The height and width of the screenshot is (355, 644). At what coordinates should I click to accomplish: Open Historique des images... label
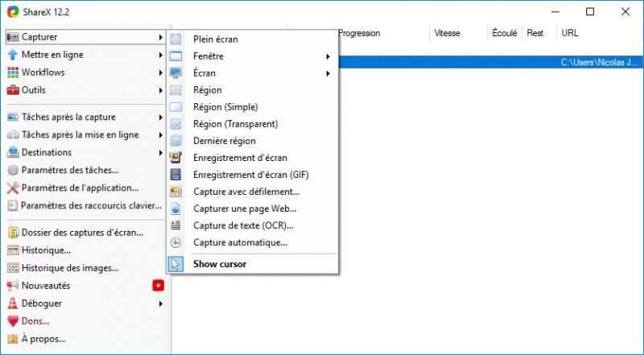(70, 268)
